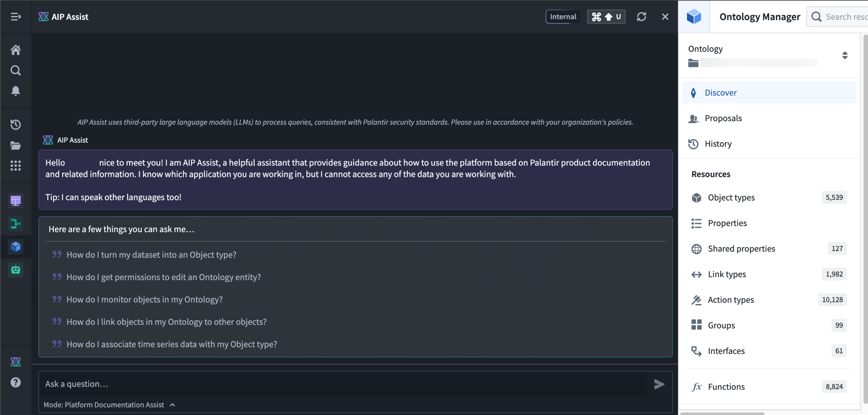Viewport: 868px width, 415px height.
Task: Click the Ontology Manager horizontal scrollbar
Action: [x=722, y=414]
